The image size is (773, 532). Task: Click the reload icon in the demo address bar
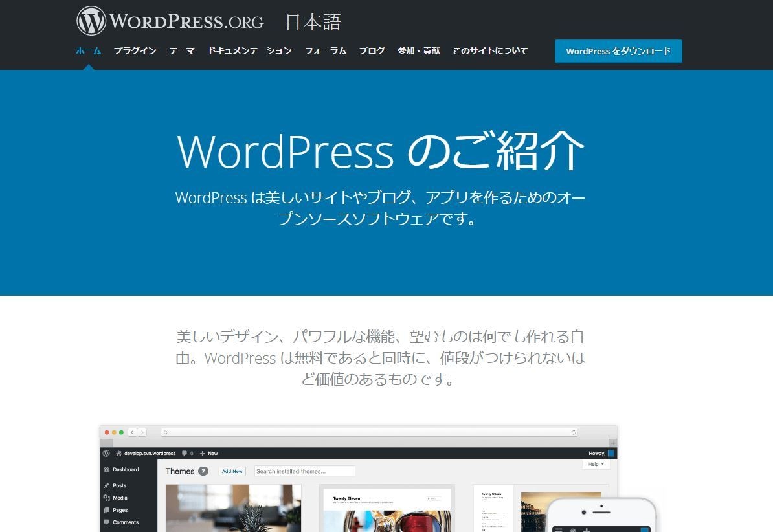pyautogui.click(x=574, y=432)
